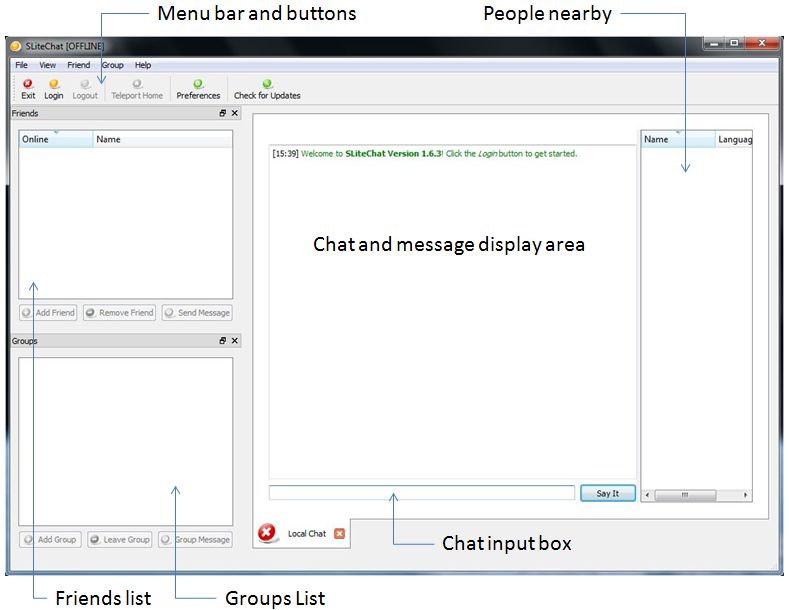Screen dimensions: 789x610
Task: Float the Groups panel window
Action: click(223, 341)
